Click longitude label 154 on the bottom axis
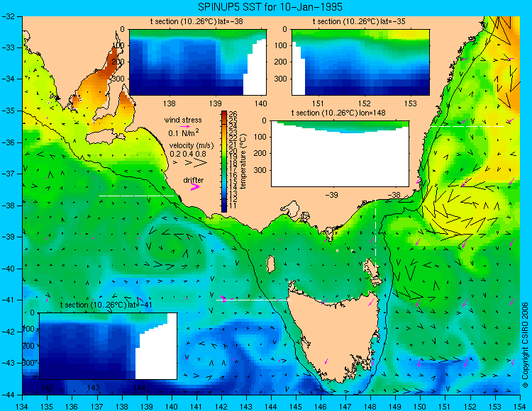The image size is (532, 411). [519, 407]
